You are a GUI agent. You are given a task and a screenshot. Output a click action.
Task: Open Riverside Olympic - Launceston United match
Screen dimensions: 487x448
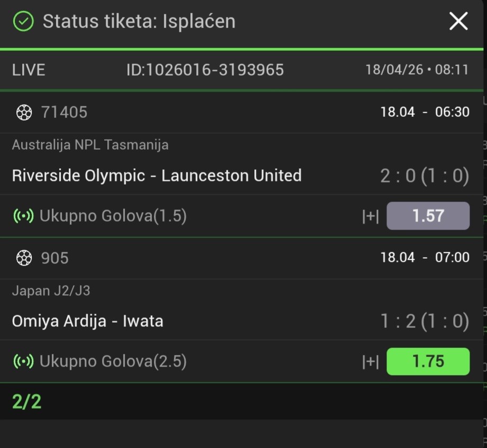(x=157, y=176)
